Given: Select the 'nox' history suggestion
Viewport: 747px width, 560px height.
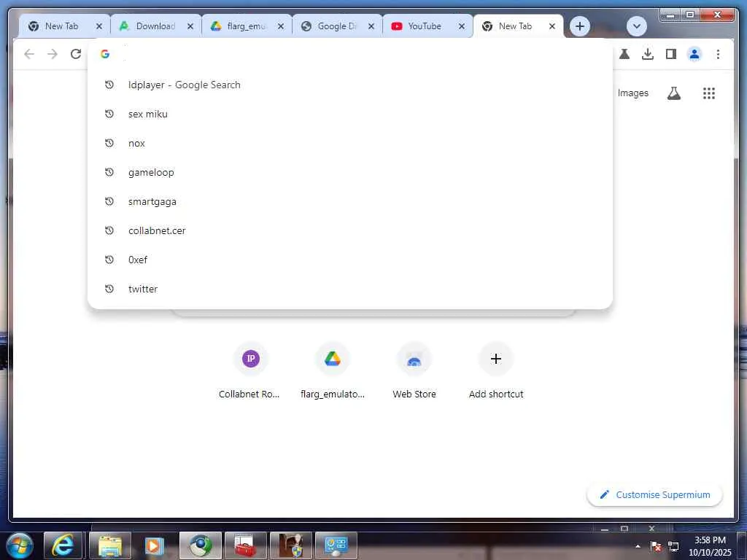Looking at the screenshot, I should (x=350, y=143).
